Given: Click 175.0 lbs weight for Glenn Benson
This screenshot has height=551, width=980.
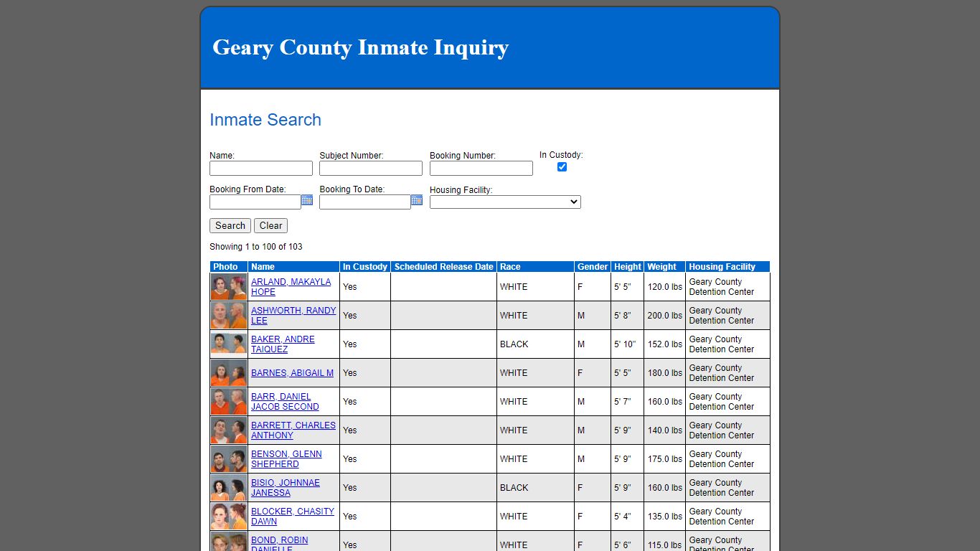Looking at the screenshot, I should [665, 459].
